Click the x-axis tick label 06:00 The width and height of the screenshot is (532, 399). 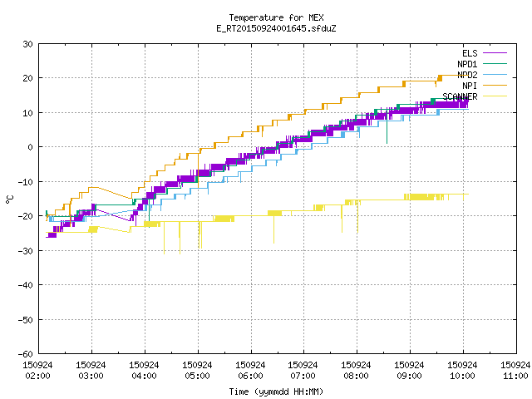tap(250, 376)
